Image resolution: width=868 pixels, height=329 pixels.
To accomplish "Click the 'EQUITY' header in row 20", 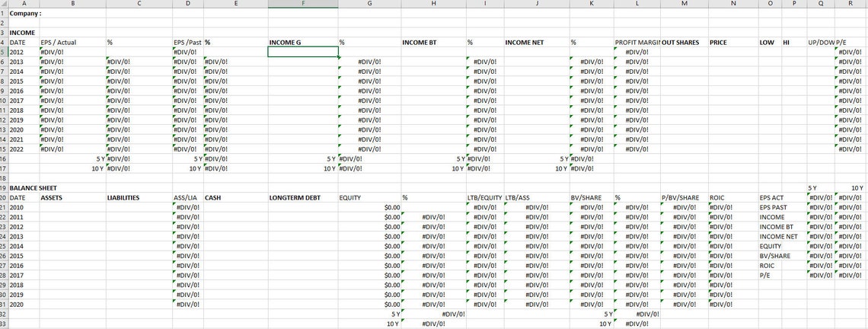I will 370,198.
